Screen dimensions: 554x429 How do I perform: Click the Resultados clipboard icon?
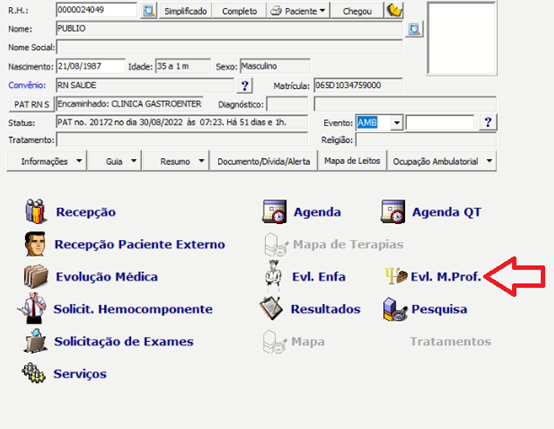[x=271, y=308]
